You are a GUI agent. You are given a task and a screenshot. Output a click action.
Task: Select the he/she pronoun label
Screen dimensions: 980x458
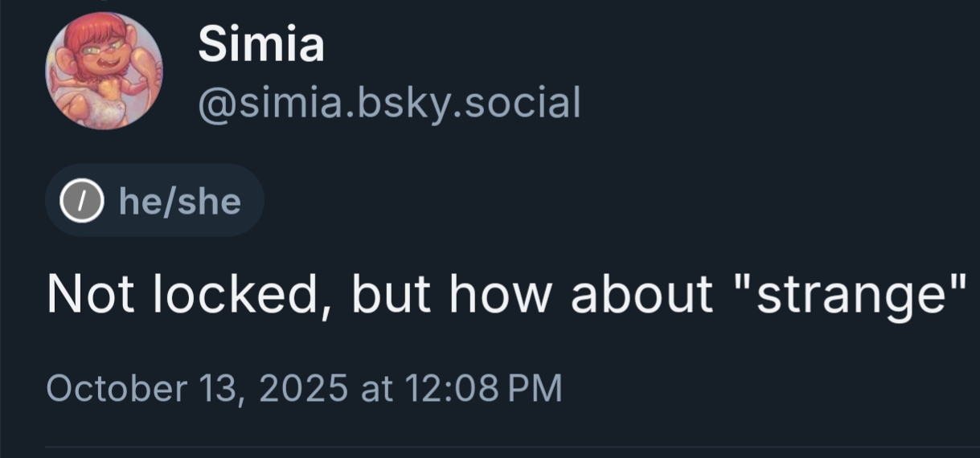click(179, 201)
